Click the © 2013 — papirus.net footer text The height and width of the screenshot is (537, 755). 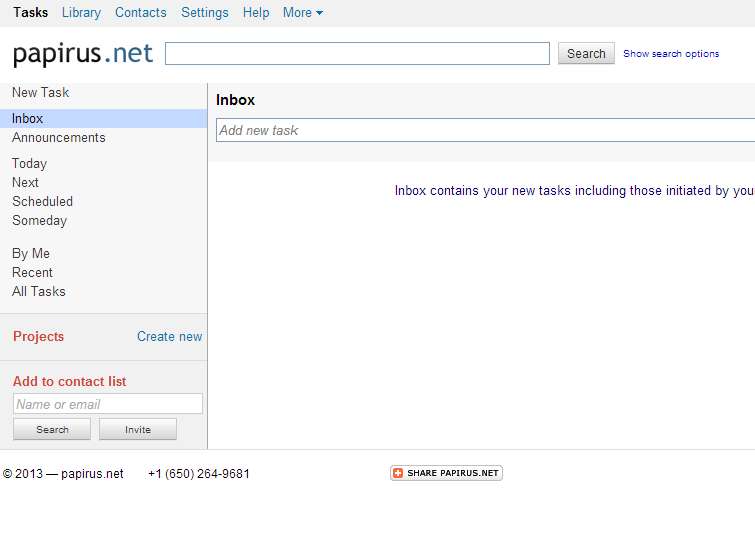click(63, 474)
